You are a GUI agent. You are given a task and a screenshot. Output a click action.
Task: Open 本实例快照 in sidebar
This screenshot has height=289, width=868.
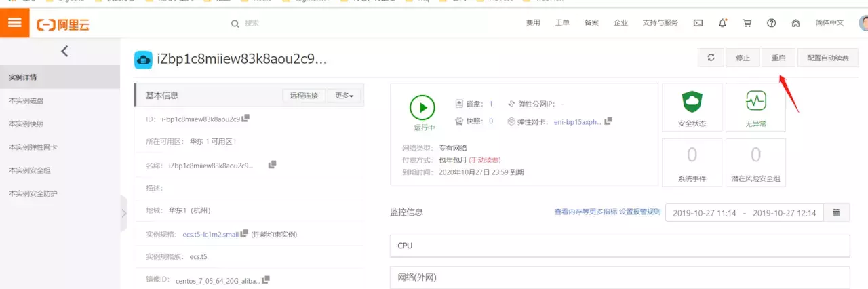60,123
